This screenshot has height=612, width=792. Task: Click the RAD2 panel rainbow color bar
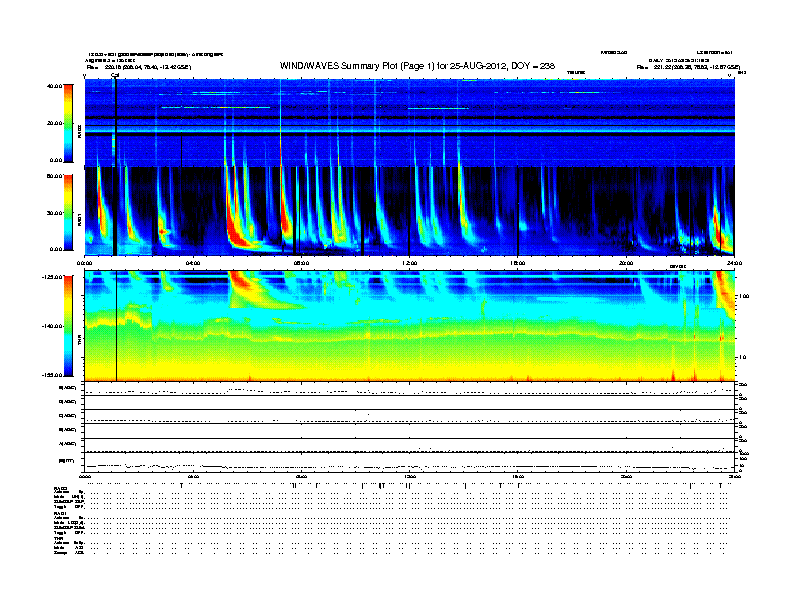[x=68, y=123]
